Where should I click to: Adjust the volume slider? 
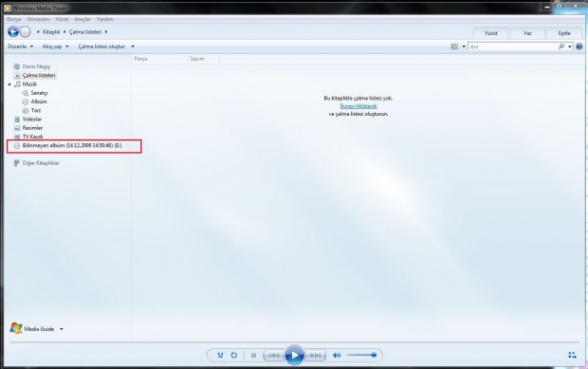[x=361, y=355]
